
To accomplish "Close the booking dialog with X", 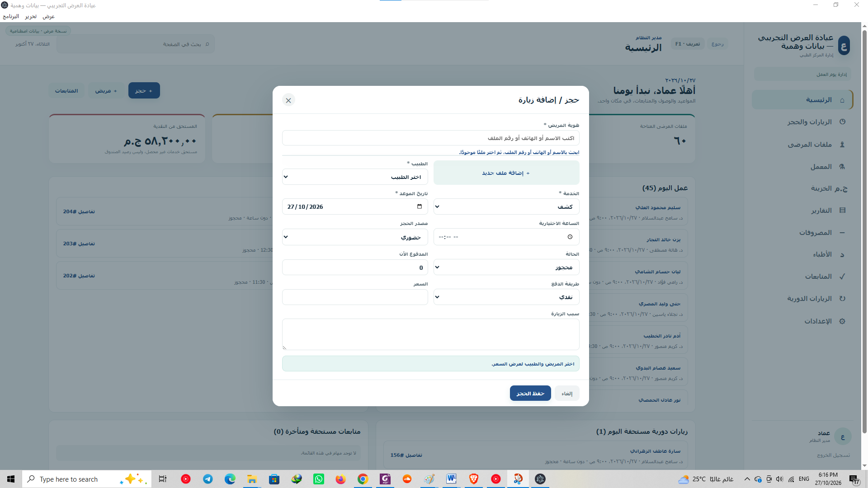I will point(288,100).
